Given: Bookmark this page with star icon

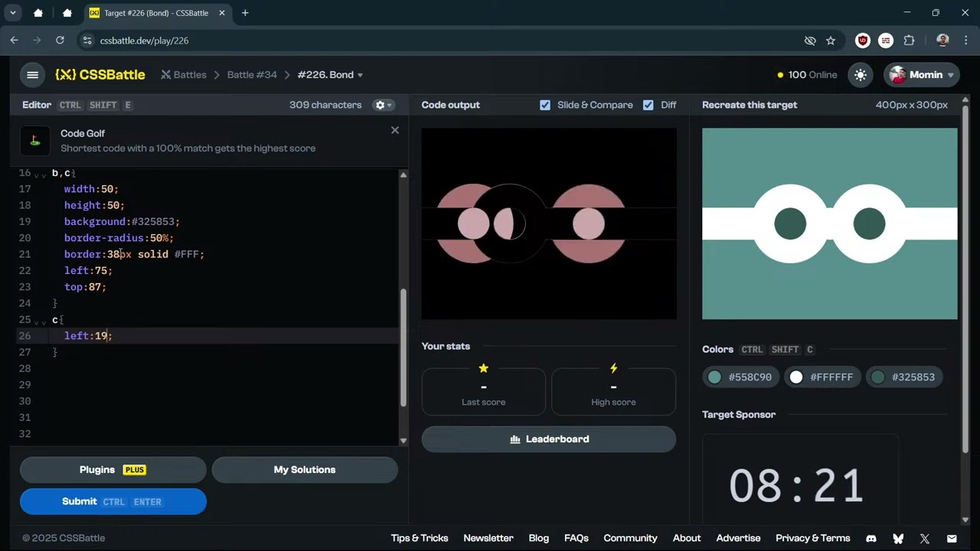Looking at the screenshot, I should point(831,41).
